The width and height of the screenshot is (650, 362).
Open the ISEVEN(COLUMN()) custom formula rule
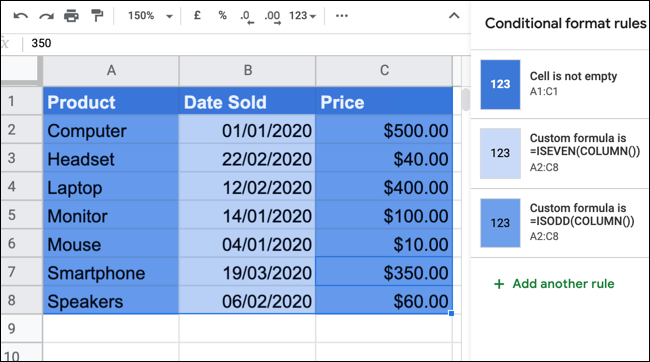[560, 153]
